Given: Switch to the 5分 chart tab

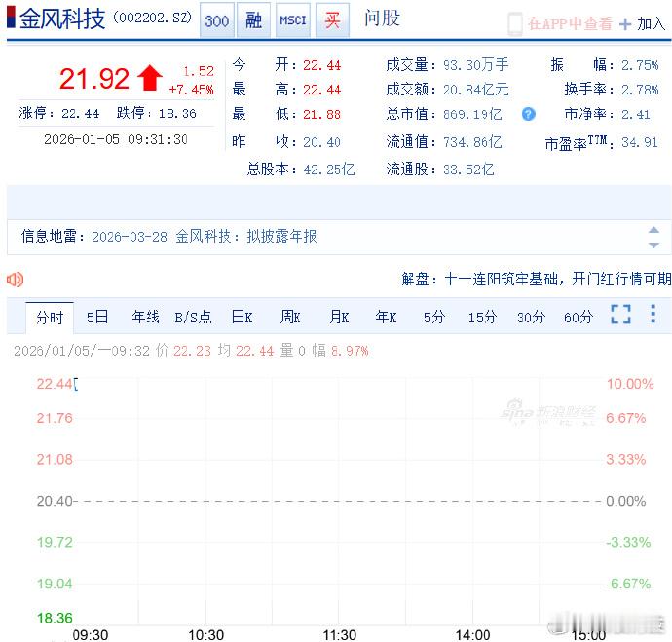Looking at the screenshot, I should (433, 318).
